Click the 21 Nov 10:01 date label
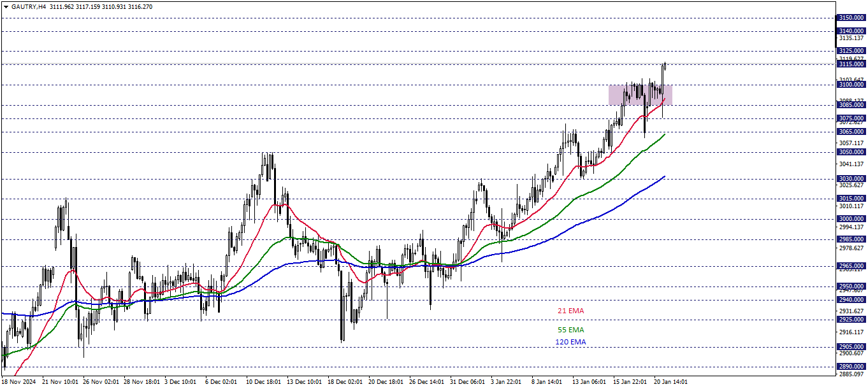 (60, 382)
